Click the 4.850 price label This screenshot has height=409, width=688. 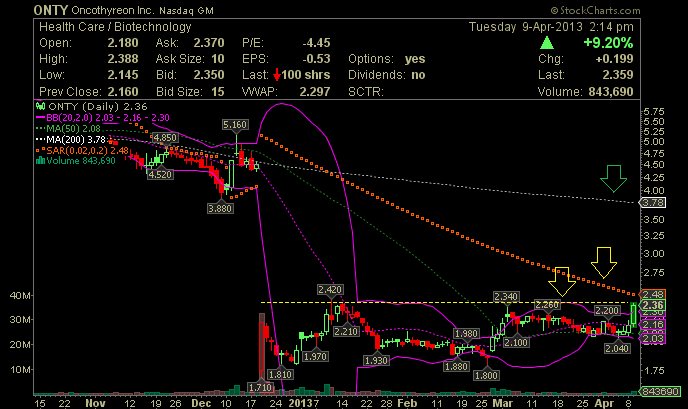[x=165, y=137]
